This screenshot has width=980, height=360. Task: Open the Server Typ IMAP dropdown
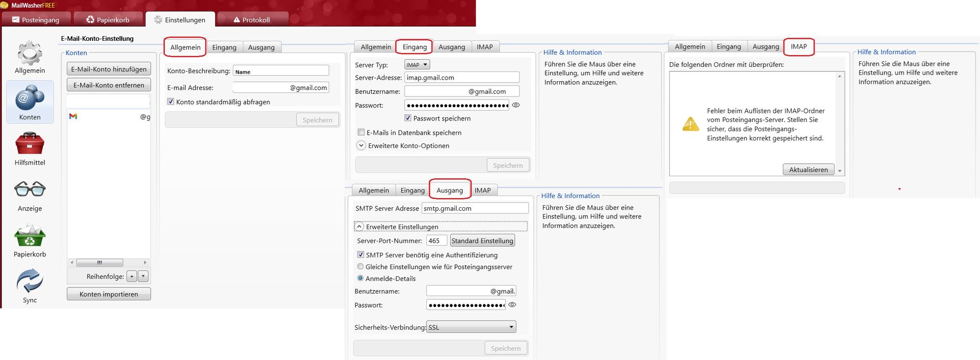(x=417, y=65)
